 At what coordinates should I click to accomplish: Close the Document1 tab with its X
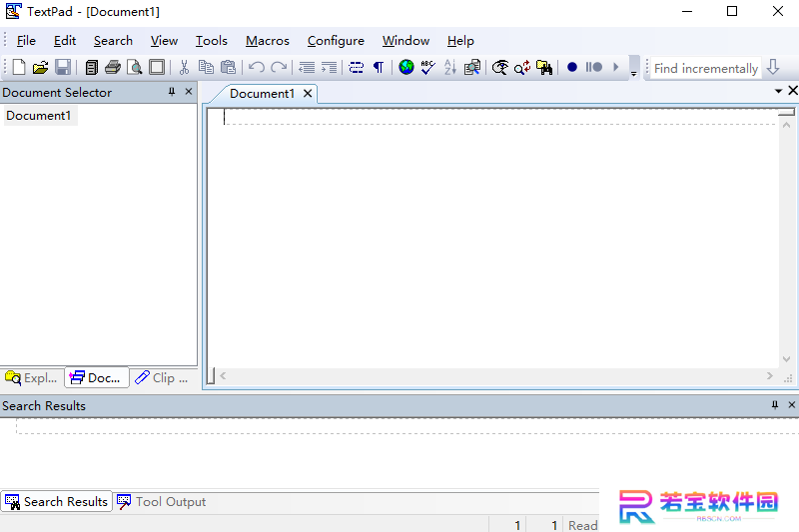[x=308, y=94]
